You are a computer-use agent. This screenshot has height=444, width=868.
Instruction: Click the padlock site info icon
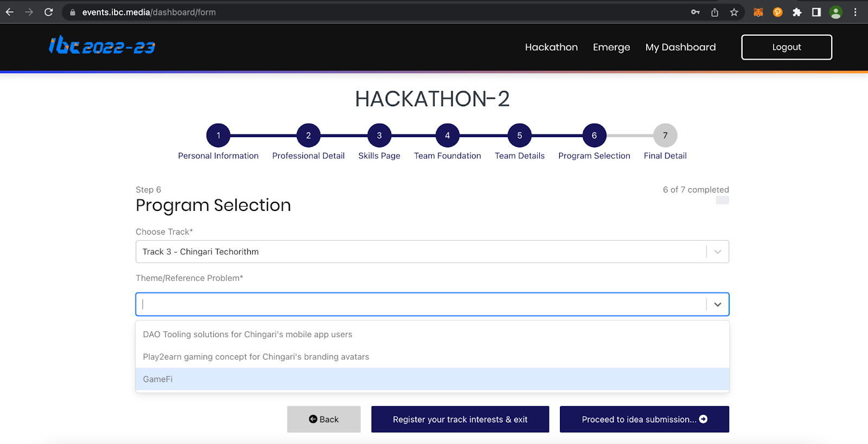[x=73, y=12]
